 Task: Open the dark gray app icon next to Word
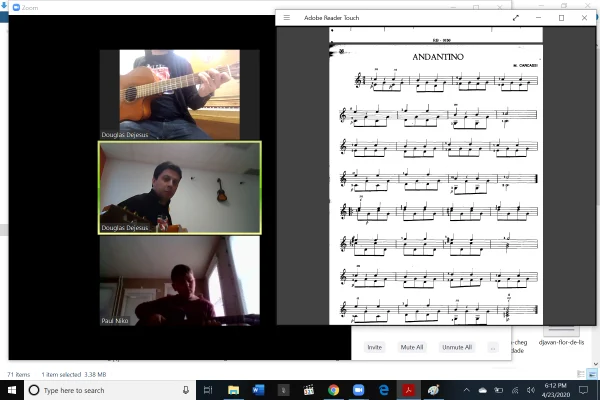283,390
